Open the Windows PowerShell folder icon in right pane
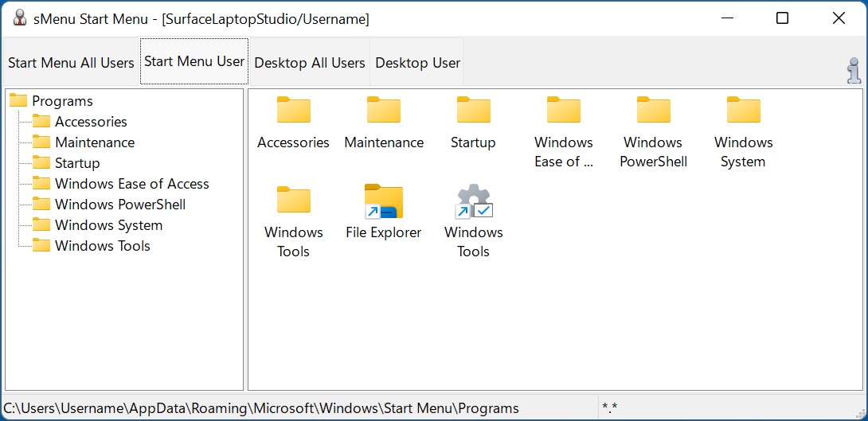The height and width of the screenshot is (421, 868). tap(653, 110)
